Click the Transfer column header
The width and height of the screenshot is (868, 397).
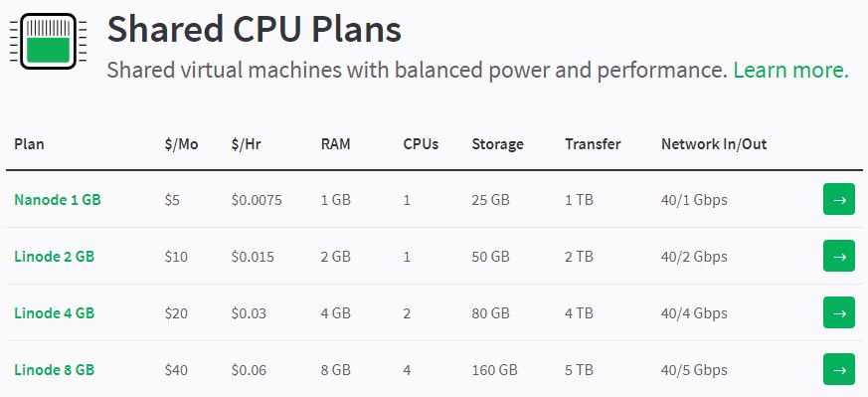(593, 144)
